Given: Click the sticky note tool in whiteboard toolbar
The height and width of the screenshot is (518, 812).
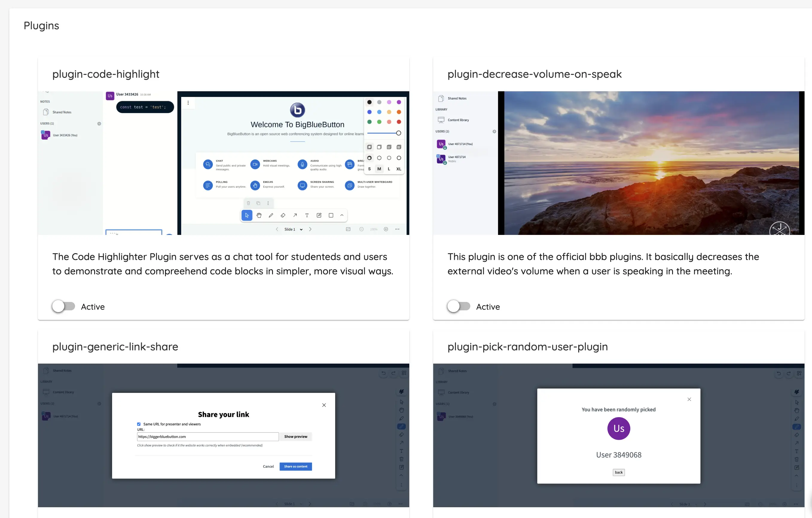Looking at the screenshot, I should 319,215.
